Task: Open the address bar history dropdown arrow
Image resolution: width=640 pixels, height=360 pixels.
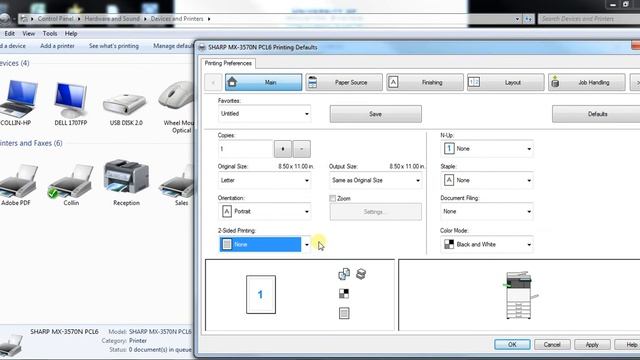Action: (x=517, y=19)
